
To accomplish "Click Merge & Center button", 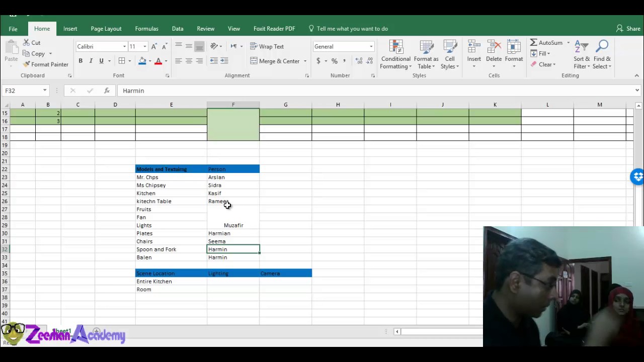I will (275, 61).
